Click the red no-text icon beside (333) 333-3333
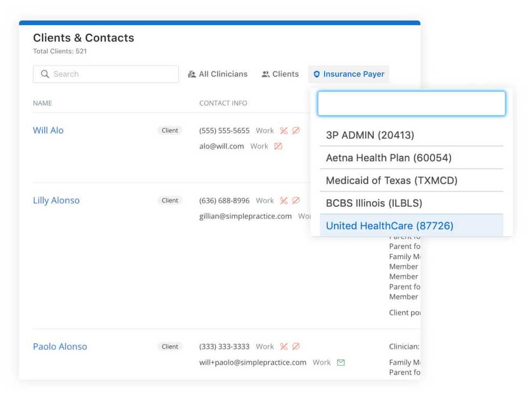The height and width of the screenshot is (401, 532). (x=284, y=346)
